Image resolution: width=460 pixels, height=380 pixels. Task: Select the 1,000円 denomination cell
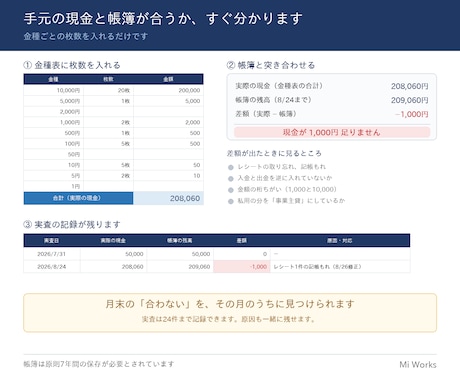click(54, 122)
